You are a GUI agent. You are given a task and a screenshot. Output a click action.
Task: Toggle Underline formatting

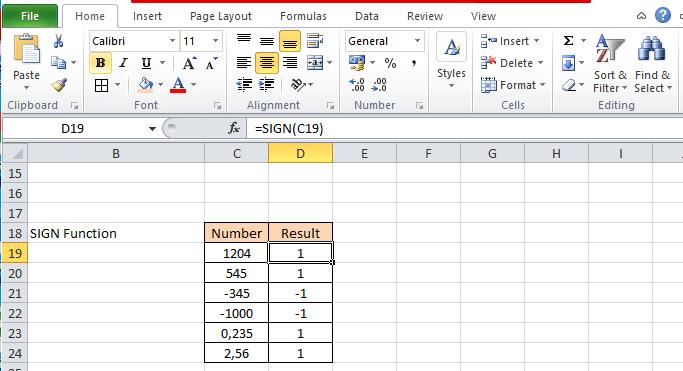coord(146,63)
